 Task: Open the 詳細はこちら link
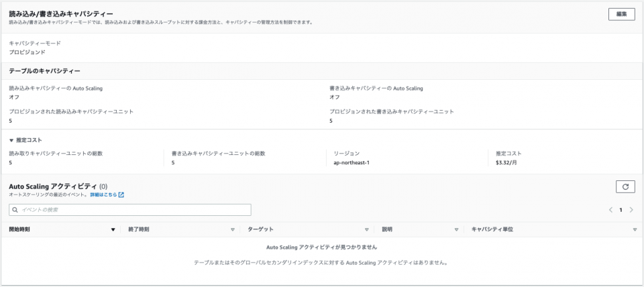[x=103, y=195]
